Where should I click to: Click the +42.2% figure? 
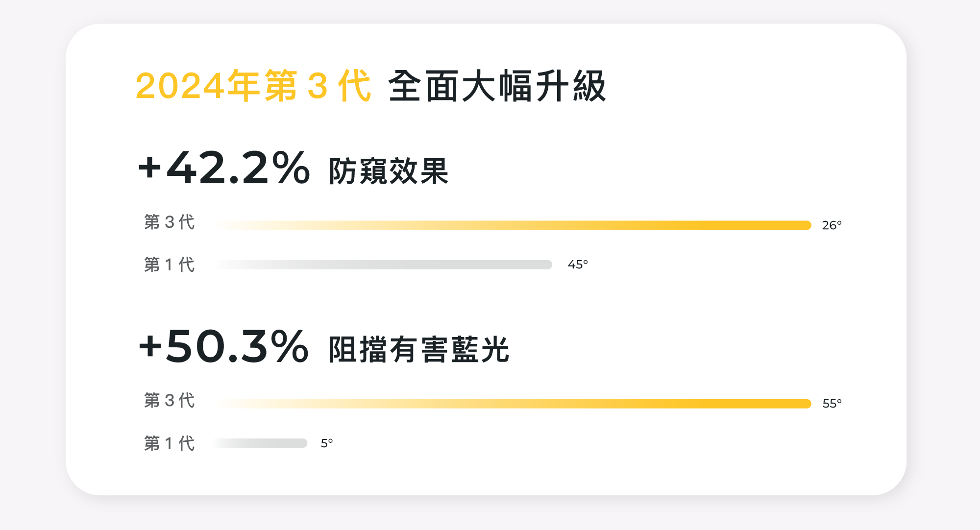point(224,168)
